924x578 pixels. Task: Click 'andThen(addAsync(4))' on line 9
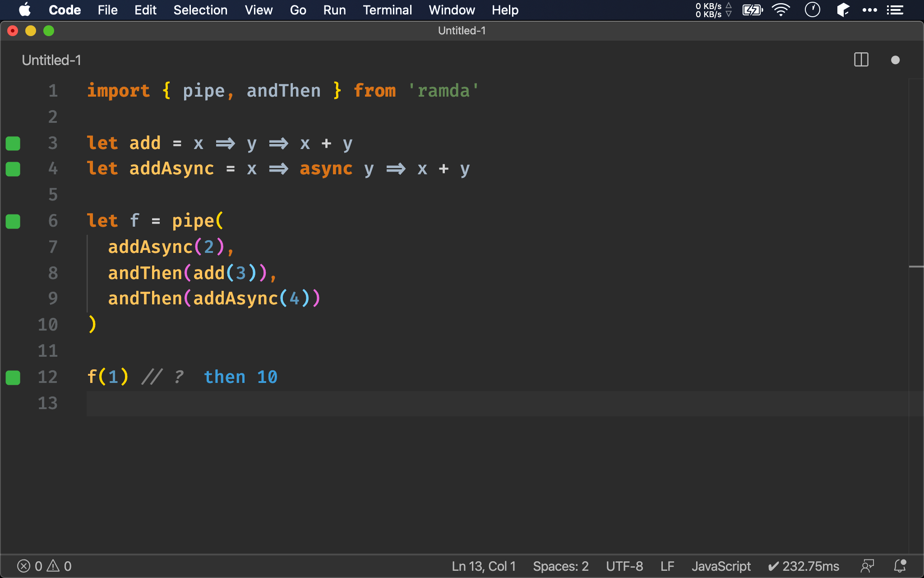[x=214, y=299]
